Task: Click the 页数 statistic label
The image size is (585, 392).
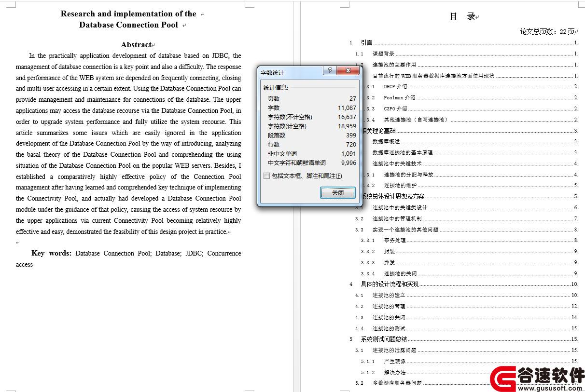Action: point(274,98)
